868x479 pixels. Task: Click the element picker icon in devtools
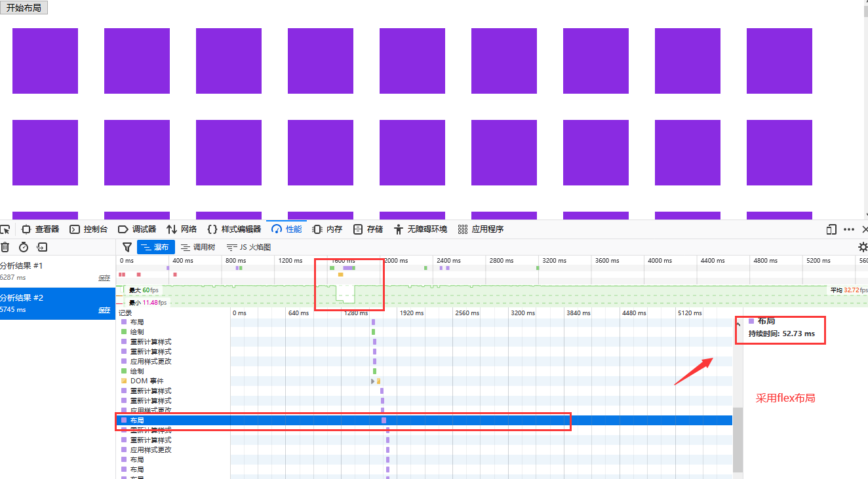(x=5, y=229)
